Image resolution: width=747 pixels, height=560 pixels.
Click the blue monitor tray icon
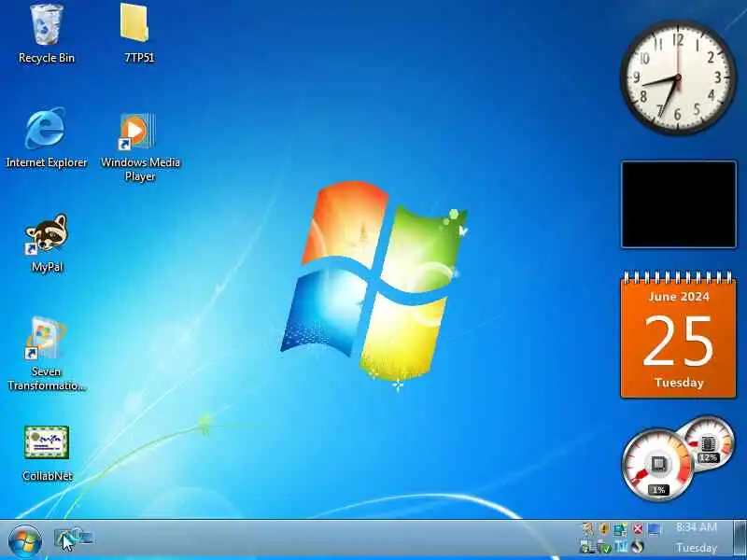click(x=655, y=531)
